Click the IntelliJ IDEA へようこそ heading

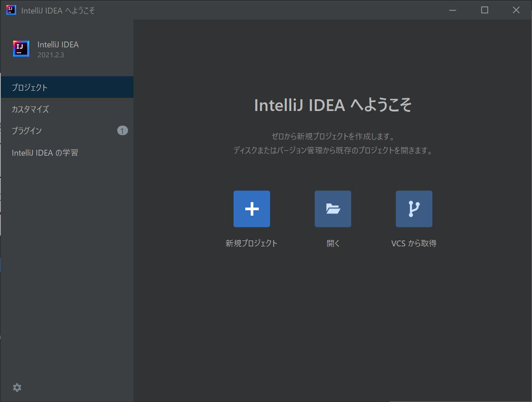(333, 105)
